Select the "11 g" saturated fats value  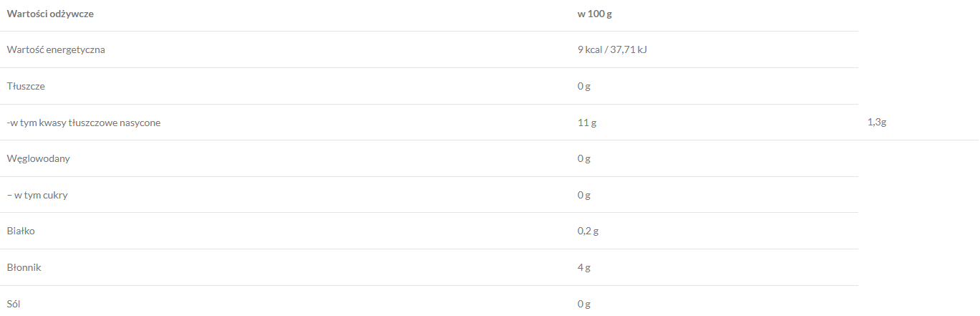click(x=587, y=123)
